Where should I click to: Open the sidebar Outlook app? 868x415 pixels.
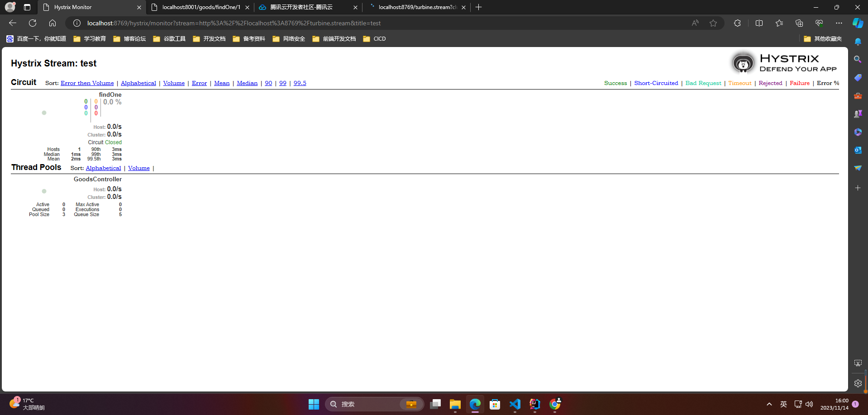click(x=858, y=150)
